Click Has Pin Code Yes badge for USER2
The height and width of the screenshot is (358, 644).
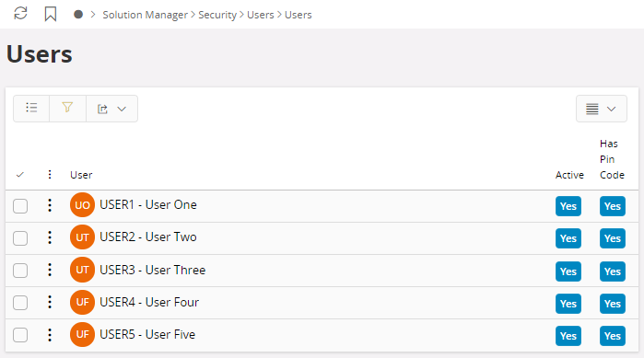[613, 238]
